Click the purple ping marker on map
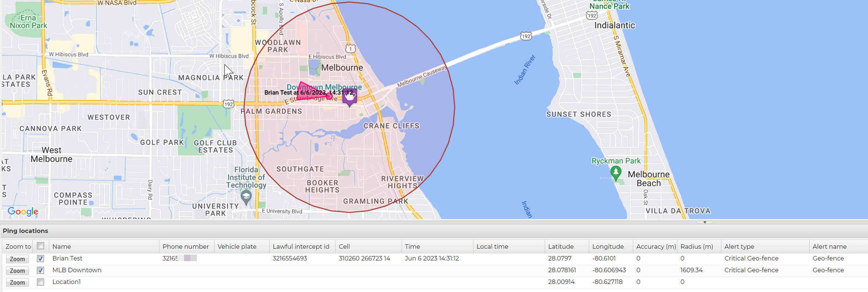 349,97
